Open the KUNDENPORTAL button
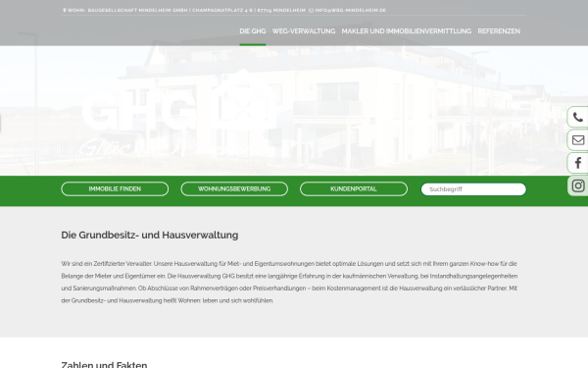 click(354, 188)
